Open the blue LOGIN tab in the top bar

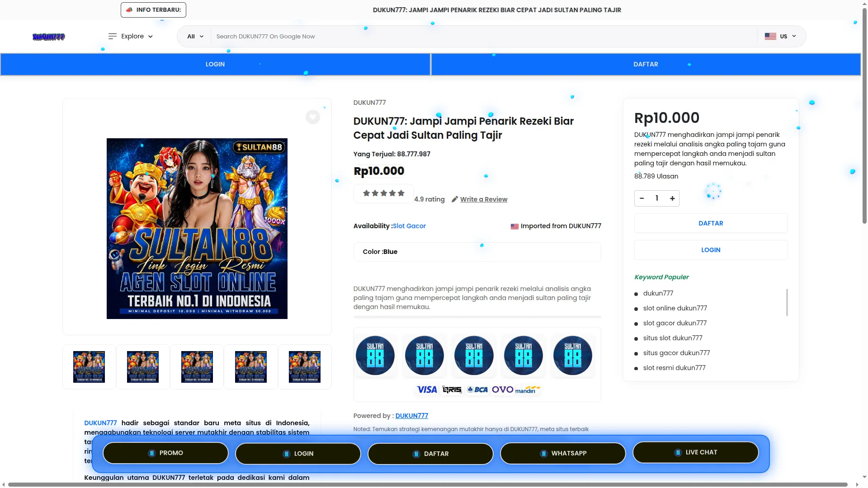(x=215, y=64)
